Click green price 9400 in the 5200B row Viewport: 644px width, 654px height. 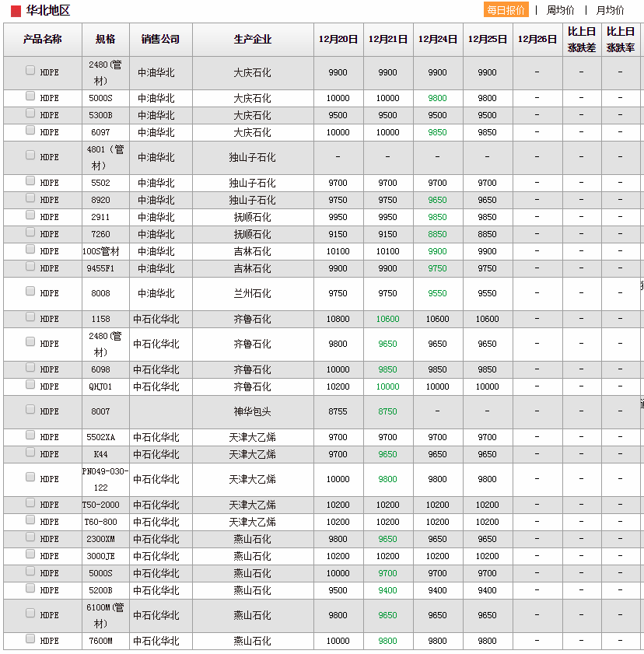(387, 590)
